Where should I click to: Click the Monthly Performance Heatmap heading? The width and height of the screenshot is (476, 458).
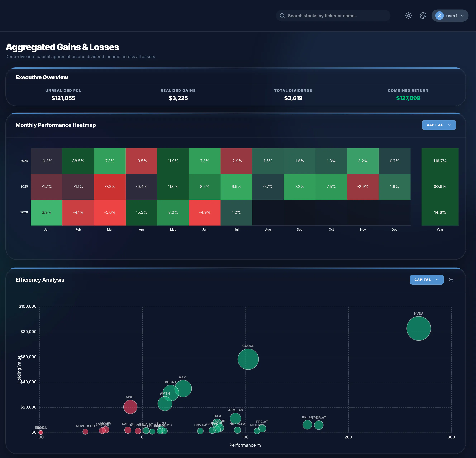(56, 125)
